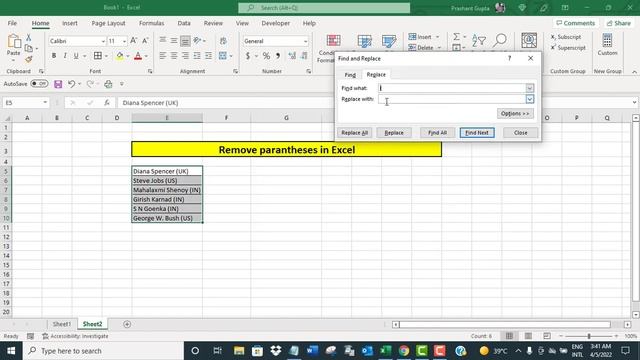This screenshot has width=640, height=360.
Task: Click the Find All button
Action: point(438,133)
